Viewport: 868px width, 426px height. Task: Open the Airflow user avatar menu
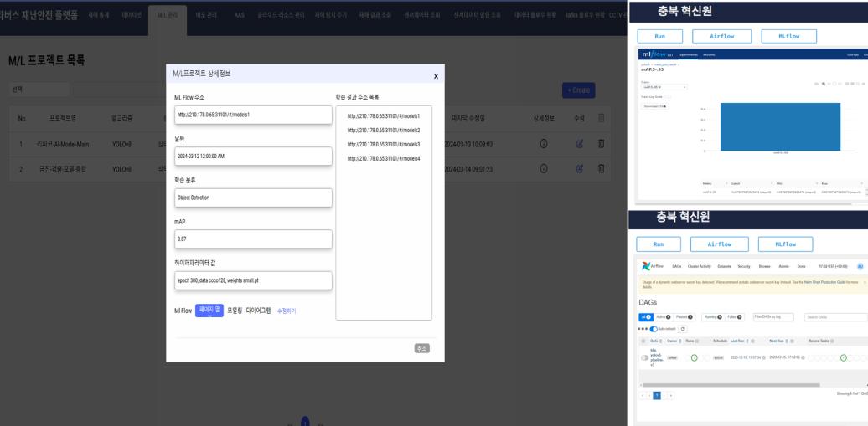coord(860,267)
